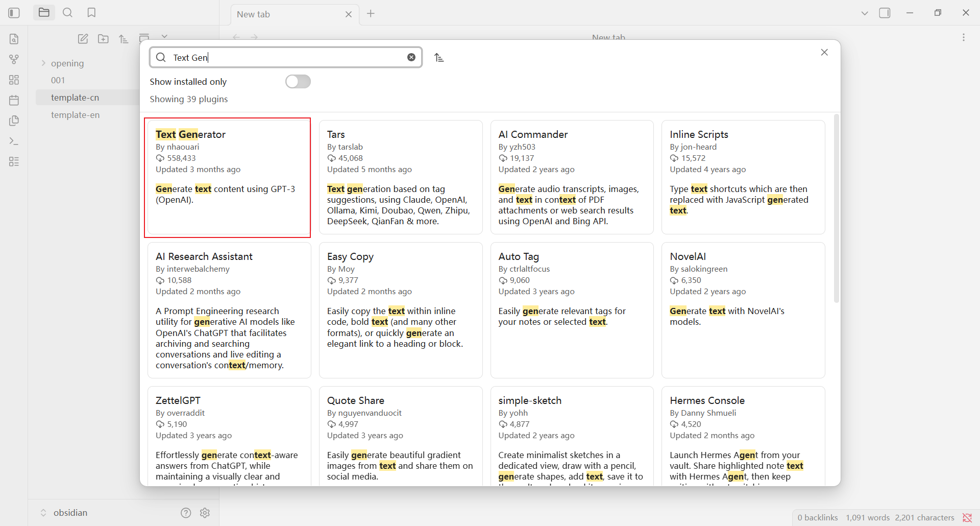Image resolution: width=980 pixels, height=526 pixels.
Task: Open the NovelAI plugin card
Action: [x=743, y=310]
